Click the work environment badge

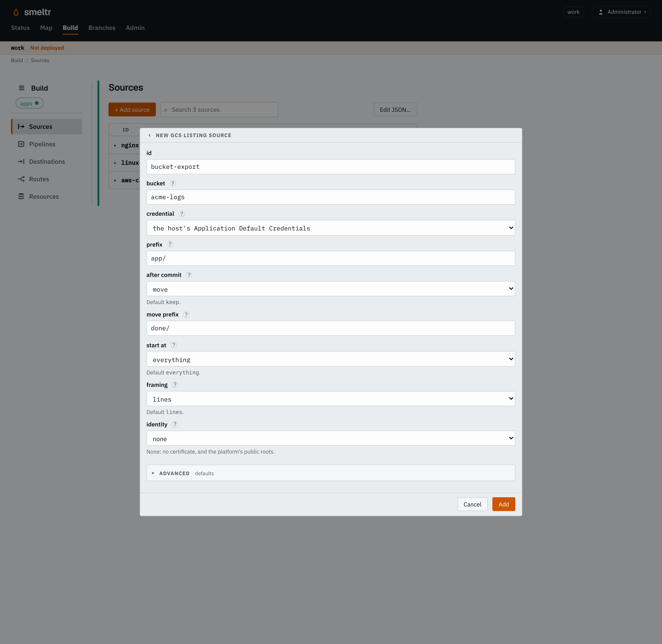click(573, 12)
